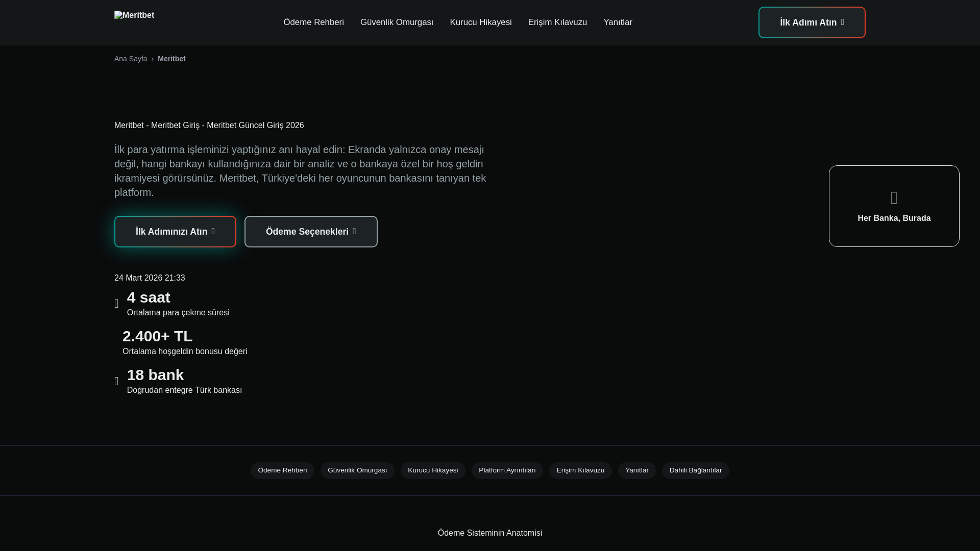Select the Ödeme Rehberi pill link

[282, 470]
